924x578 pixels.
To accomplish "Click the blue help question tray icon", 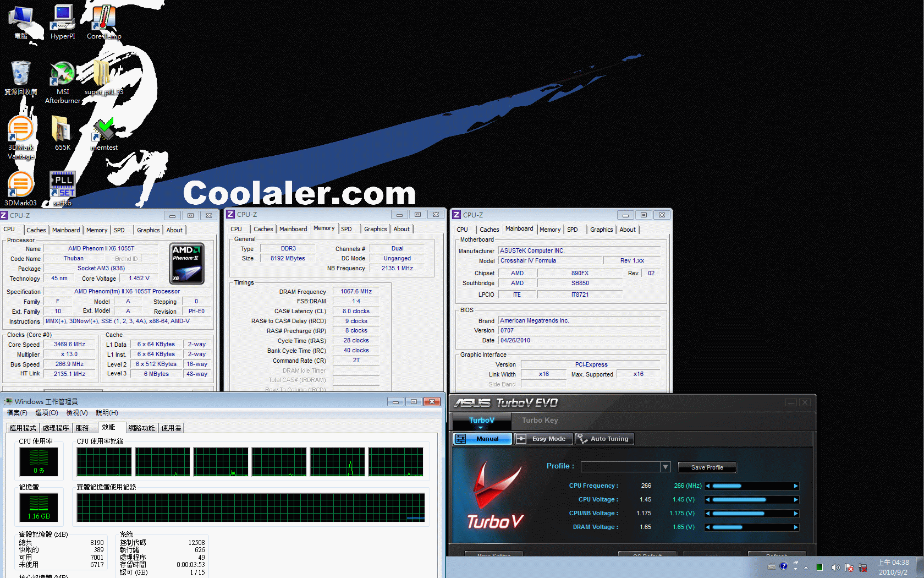I will pos(784,566).
